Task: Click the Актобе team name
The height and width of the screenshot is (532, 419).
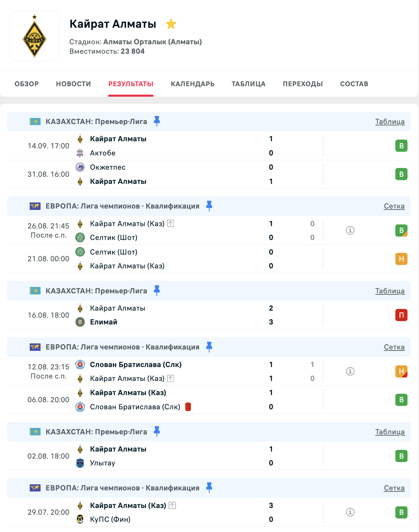Action: (103, 153)
